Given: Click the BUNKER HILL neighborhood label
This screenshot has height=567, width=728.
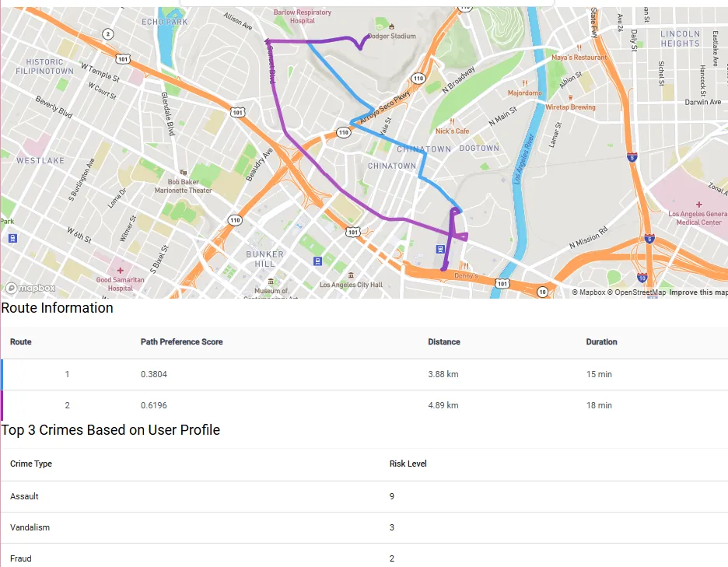Looking at the screenshot, I should pyautogui.click(x=264, y=259).
